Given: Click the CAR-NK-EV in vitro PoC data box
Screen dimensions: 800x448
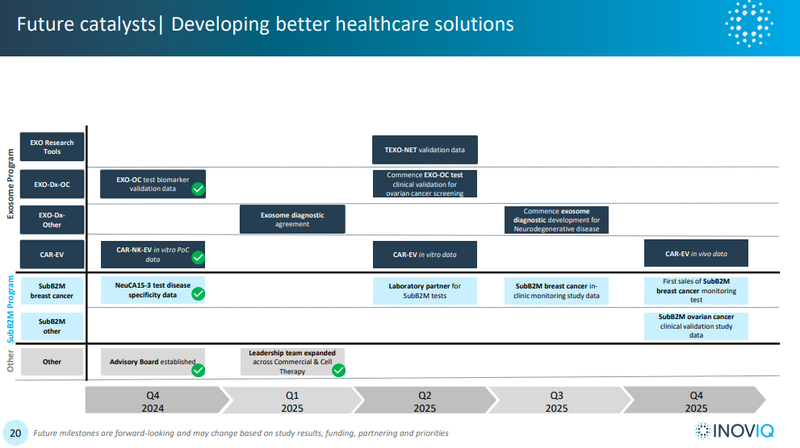Looking at the screenshot, I should tap(153, 255).
